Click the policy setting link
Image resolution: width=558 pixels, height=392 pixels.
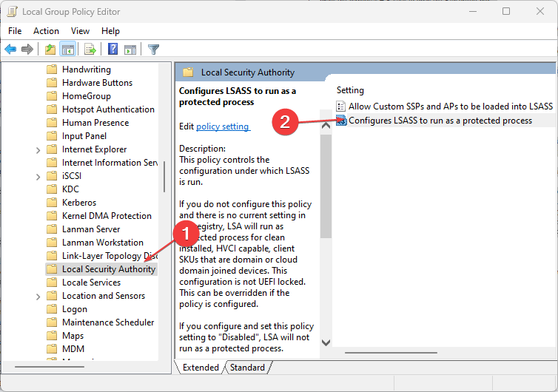(223, 126)
